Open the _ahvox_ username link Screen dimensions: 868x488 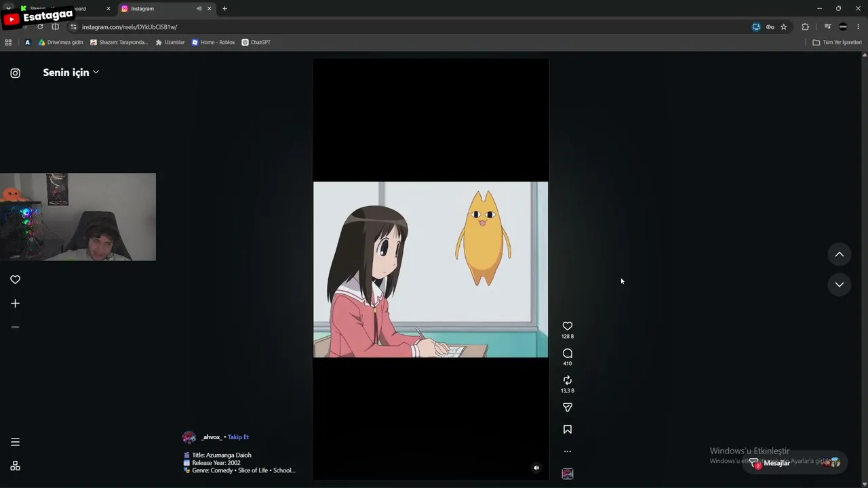211,437
